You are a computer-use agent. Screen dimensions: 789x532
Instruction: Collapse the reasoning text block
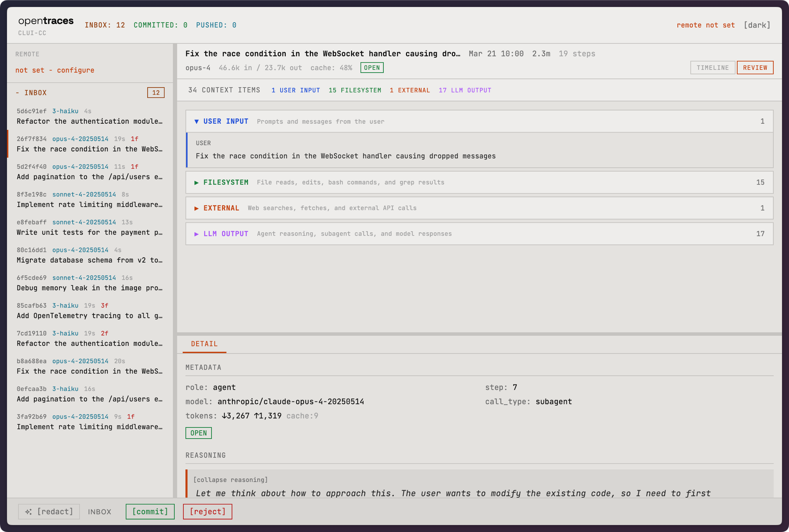click(230, 480)
